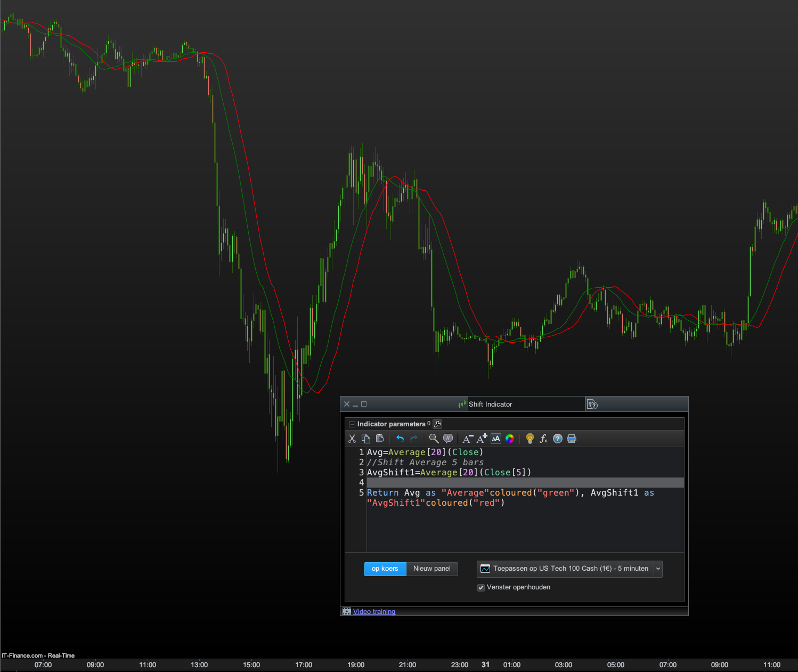798x672 pixels.
Task: Click the lightbulb hints icon
Action: click(x=530, y=439)
